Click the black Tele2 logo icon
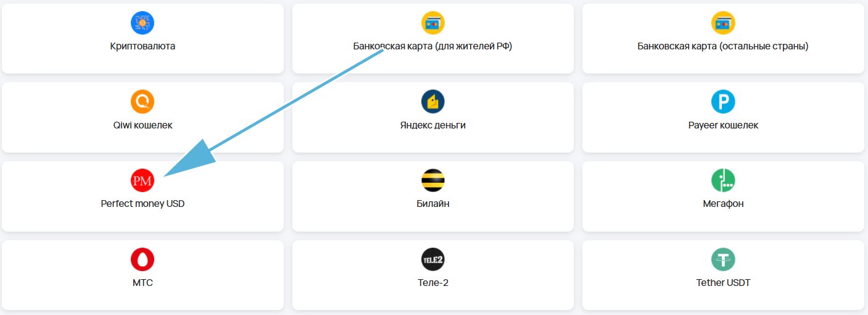This screenshot has height=315, width=868. (433, 259)
